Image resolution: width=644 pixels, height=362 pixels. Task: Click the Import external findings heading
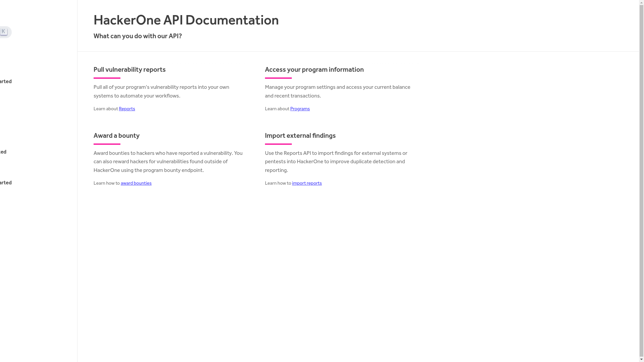tap(300, 136)
